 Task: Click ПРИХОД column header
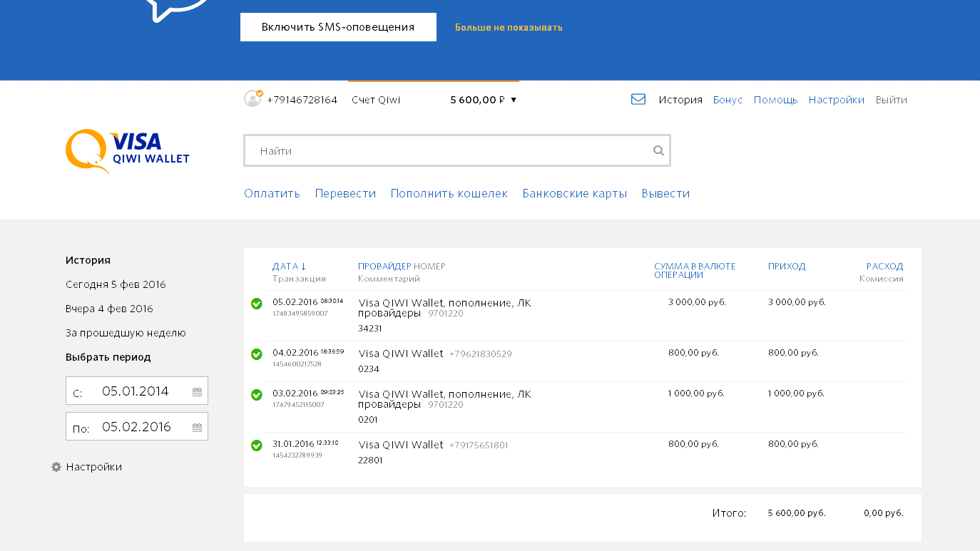787,266
